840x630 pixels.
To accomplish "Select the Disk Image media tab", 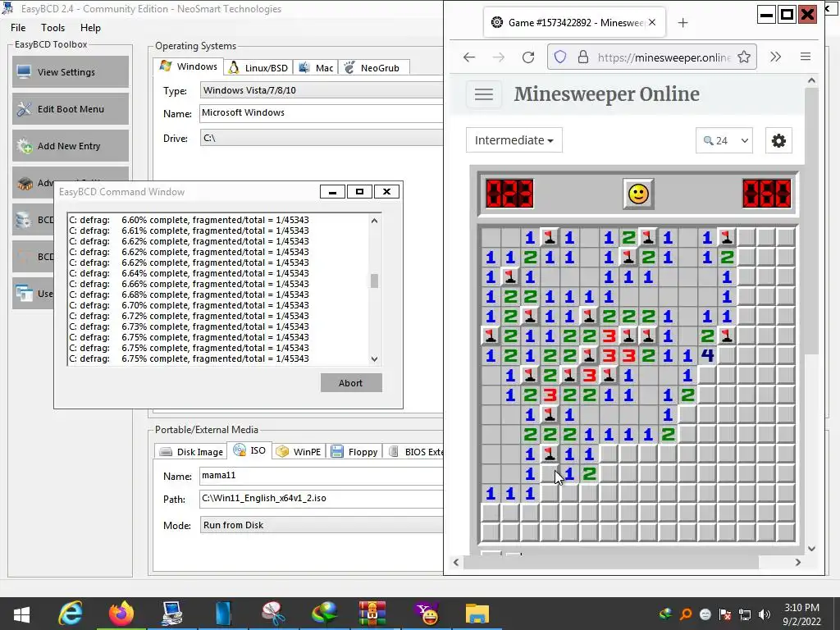I will 191,452.
